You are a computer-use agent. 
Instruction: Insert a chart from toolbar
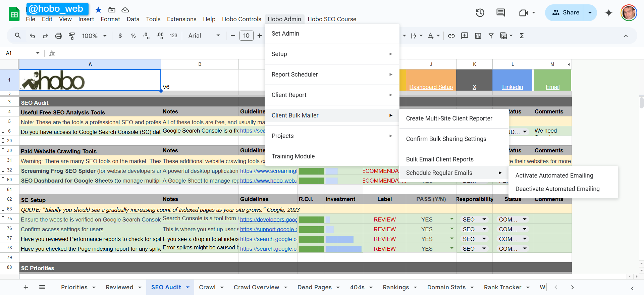tap(478, 36)
